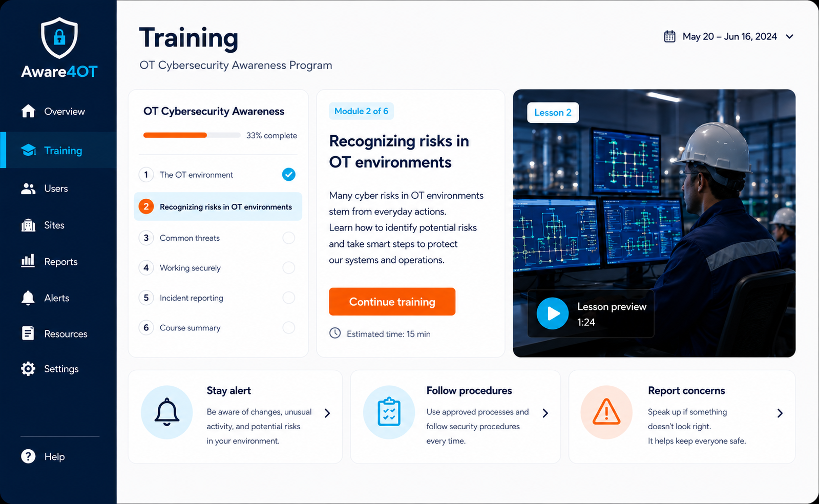This screenshot has width=819, height=504.
Task: Click the clock icon next to Estimated time
Action: [335, 333]
